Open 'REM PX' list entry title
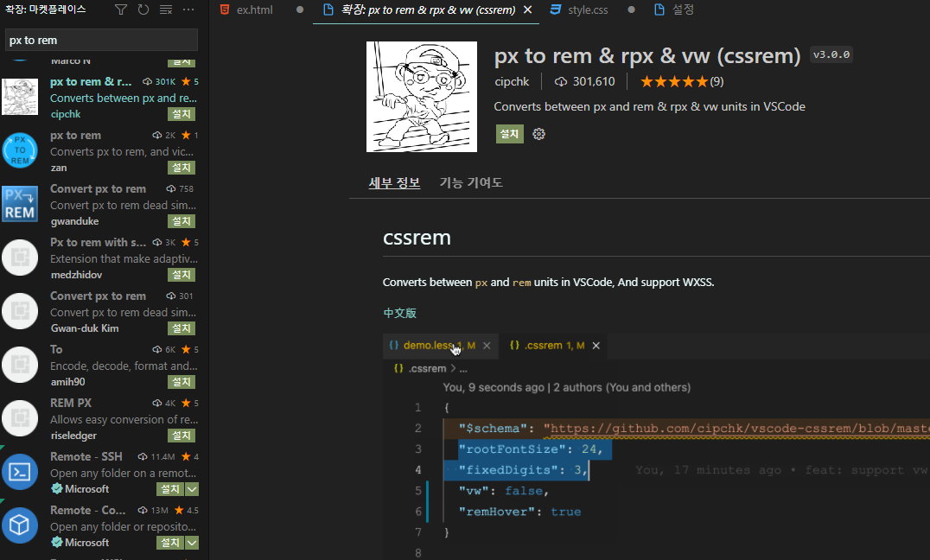The width and height of the screenshot is (930, 560). tap(71, 403)
